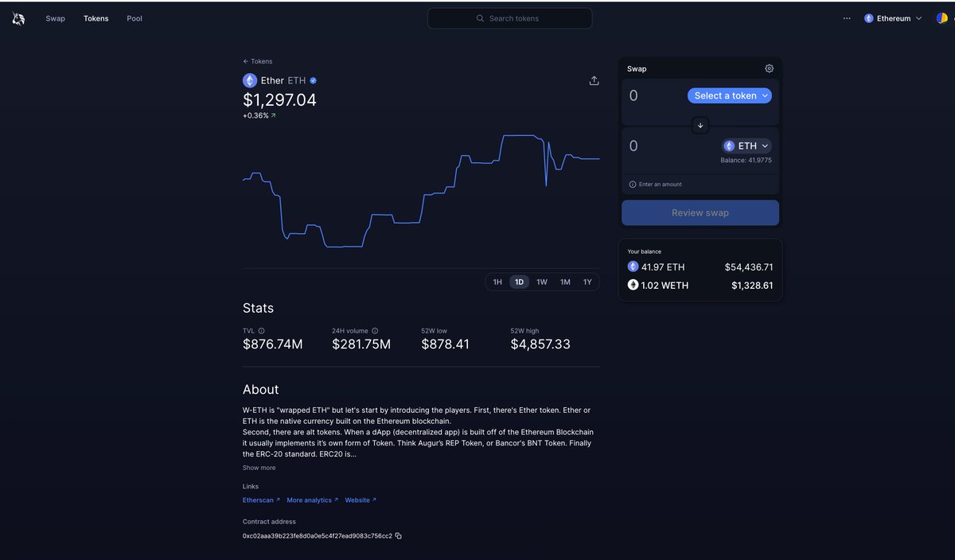Expand description with Show more
Viewport: 955px width, 560px height.
click(x=259, y=468)
